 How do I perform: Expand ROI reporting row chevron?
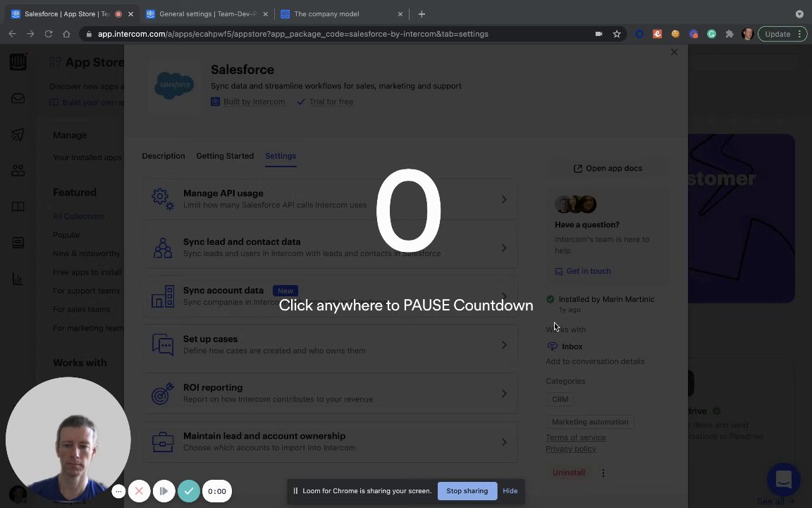pos(504,394)
